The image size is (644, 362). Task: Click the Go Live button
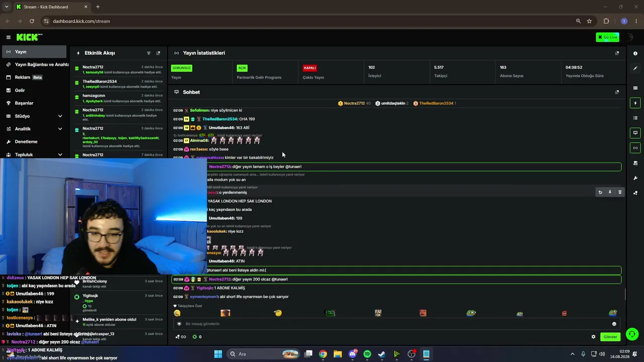607,37
